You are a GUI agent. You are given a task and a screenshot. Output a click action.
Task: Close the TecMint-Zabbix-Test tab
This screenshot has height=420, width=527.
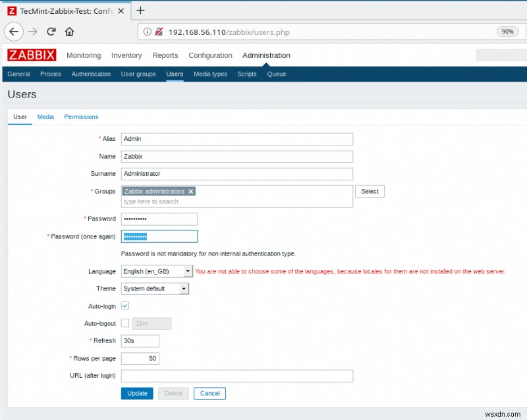[121, 11]
